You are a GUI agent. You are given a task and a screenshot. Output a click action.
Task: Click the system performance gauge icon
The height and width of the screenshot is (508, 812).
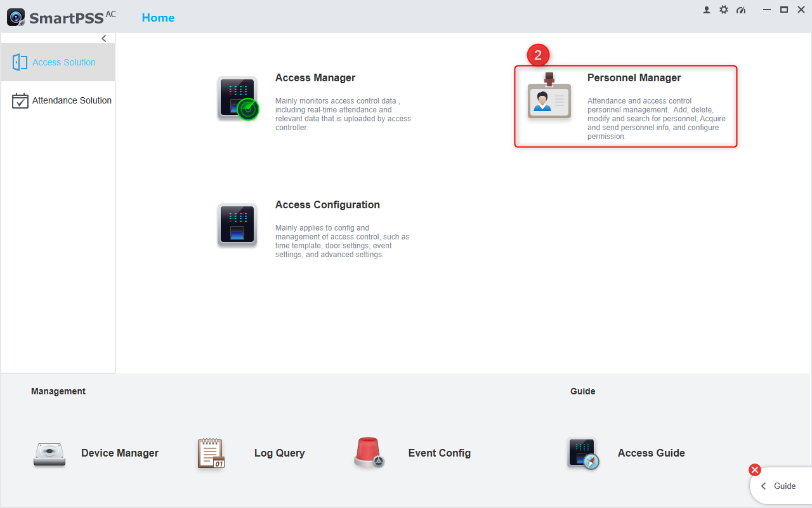(x=741, y=10)
